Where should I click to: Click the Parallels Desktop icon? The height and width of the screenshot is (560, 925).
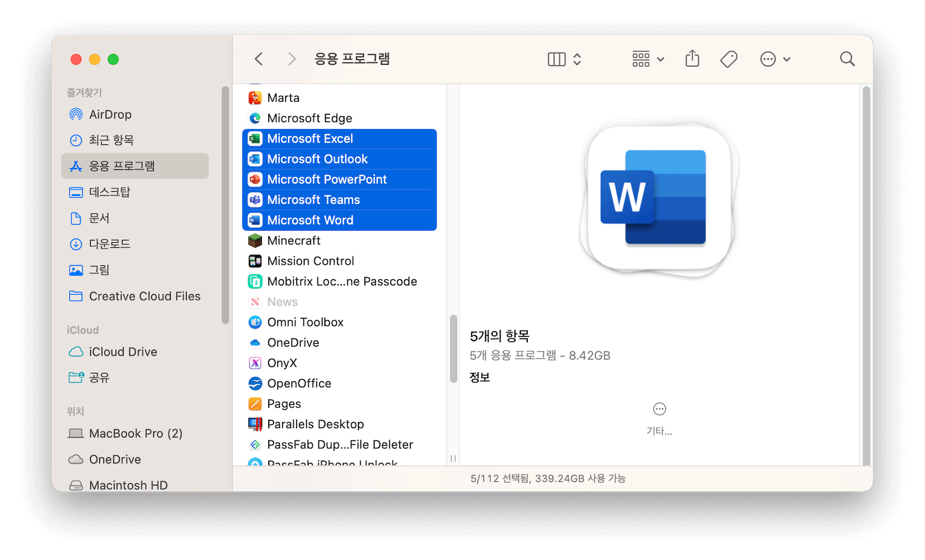(255, 424)
